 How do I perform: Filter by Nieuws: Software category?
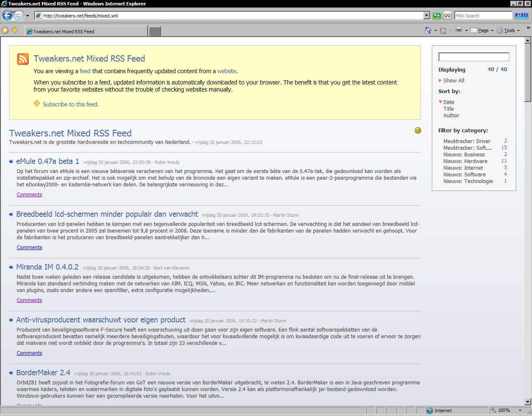pos(465,175)
